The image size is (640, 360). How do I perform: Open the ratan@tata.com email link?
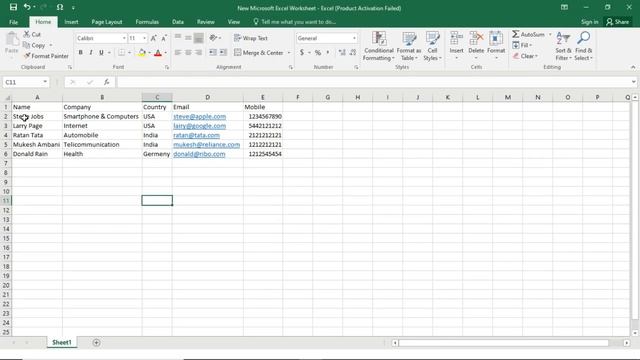point(196,135)
